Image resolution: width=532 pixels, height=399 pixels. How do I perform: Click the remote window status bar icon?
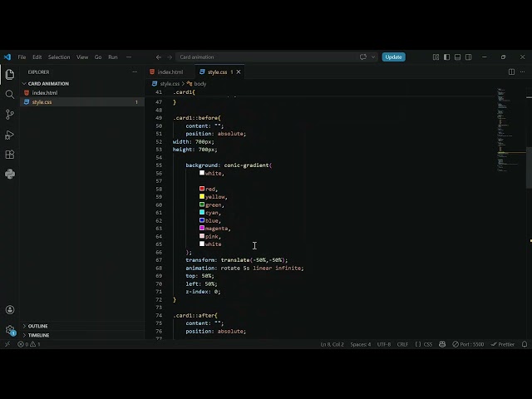[x=7, y=344]
